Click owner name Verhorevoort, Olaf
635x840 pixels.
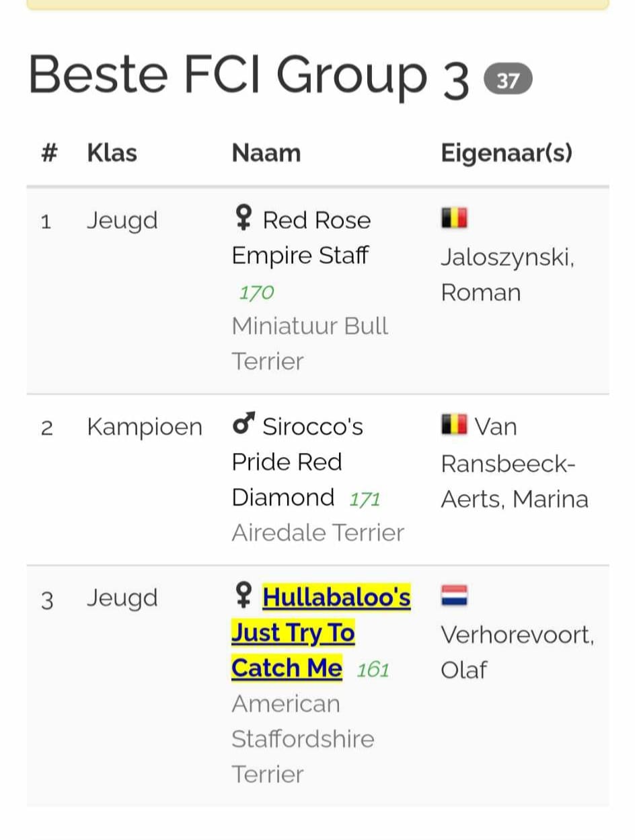[517, 652]
